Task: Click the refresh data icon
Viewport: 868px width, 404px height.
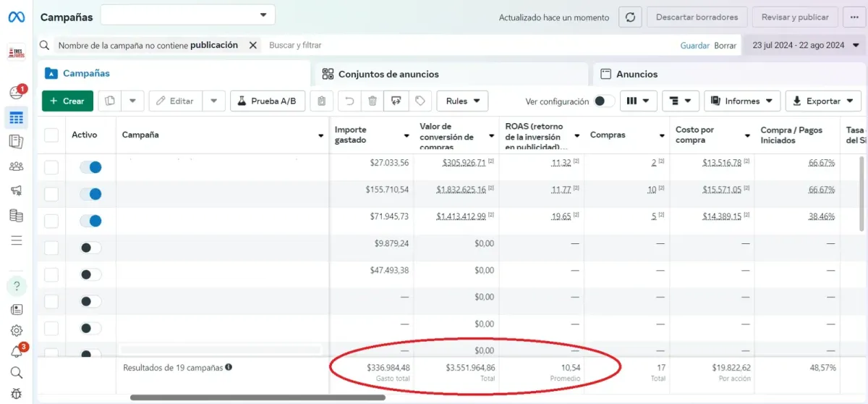Action: pos(630,17)
